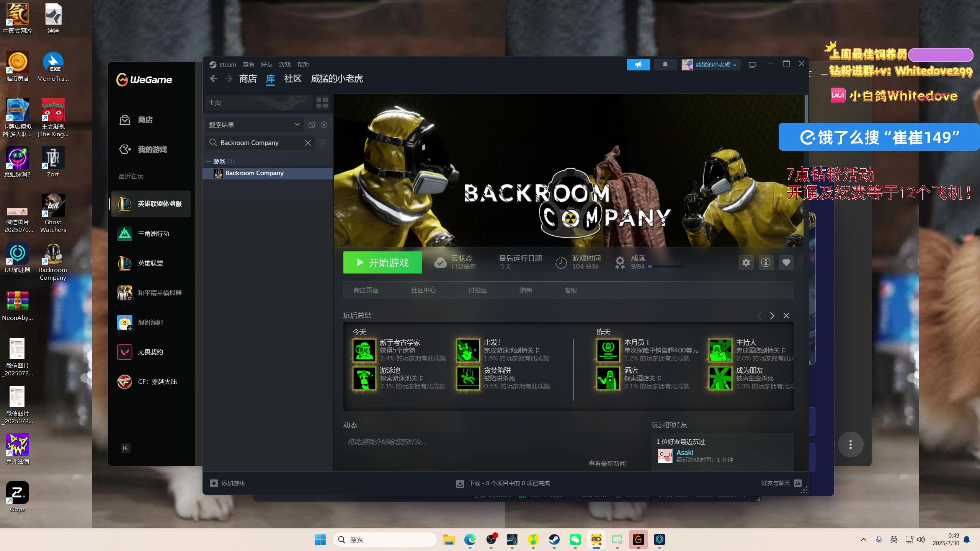980x551 pixels.
Task: Open the 帮助 menu
Action: (x=303, y=65)
